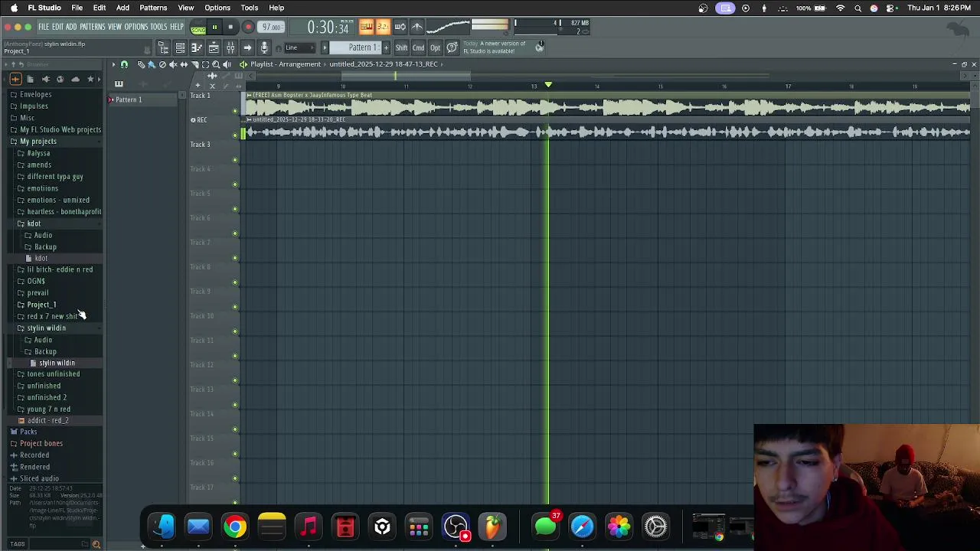This screenshot has height=551, width=980.
Task: Open the TOOLS menu in FL toolbar
Action: click(158, 27)
